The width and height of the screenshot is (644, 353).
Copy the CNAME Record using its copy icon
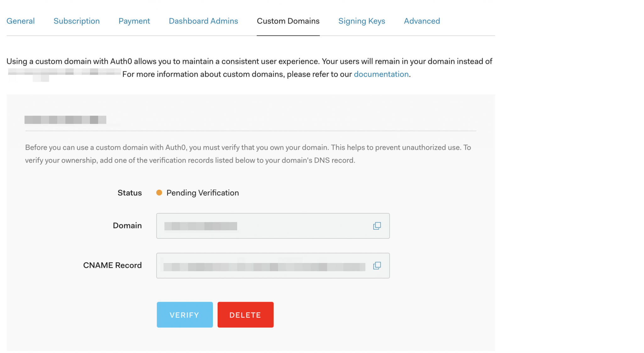tap(377, 265)
